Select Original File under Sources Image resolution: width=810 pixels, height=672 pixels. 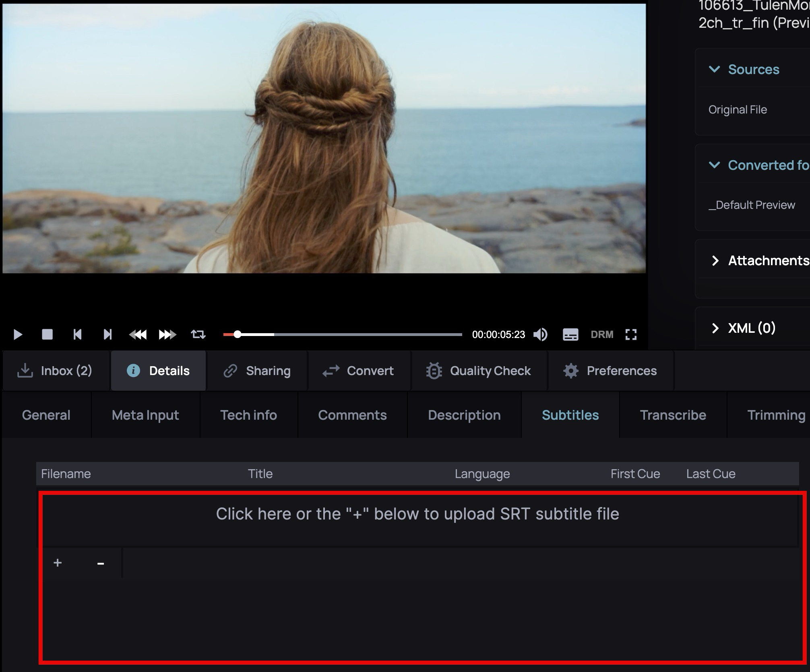click(738, 109)
